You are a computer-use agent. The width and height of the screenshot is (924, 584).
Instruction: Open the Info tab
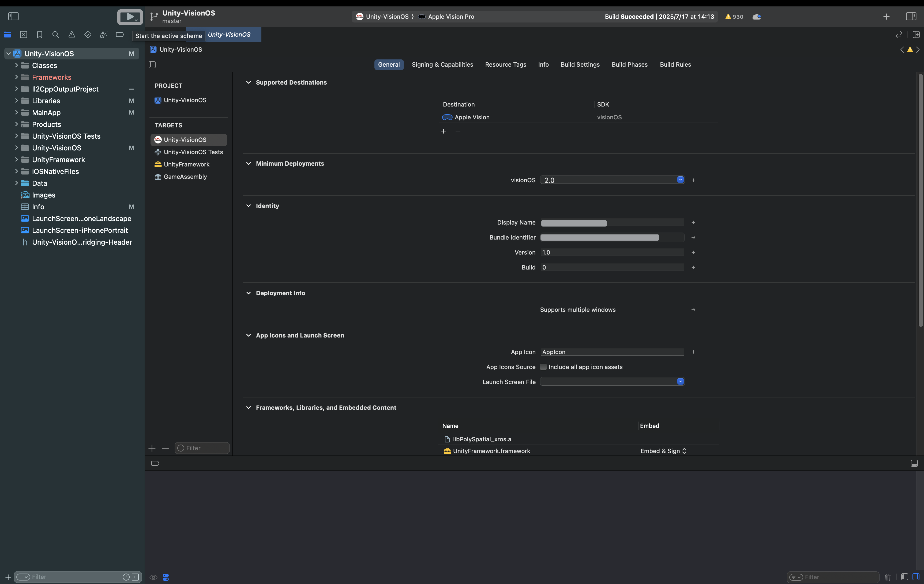[x=543, y=65]
